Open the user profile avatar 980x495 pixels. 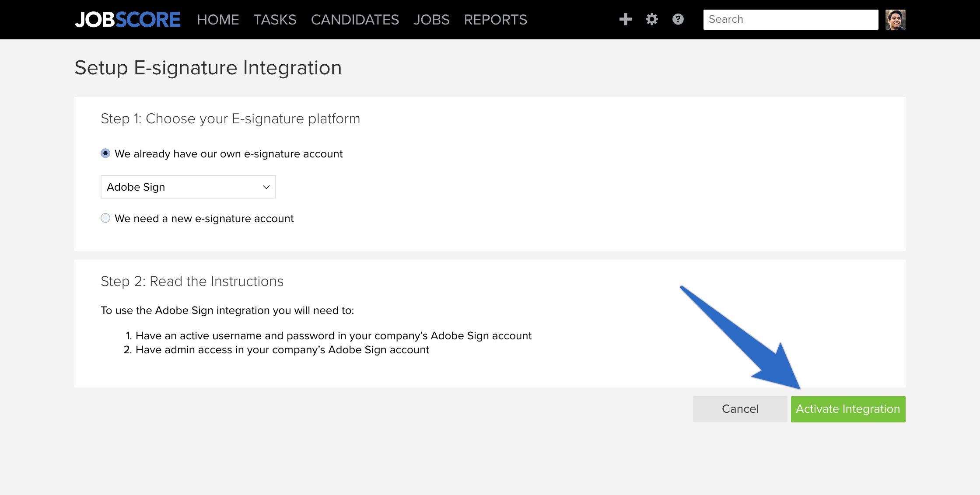coord(896,20)
